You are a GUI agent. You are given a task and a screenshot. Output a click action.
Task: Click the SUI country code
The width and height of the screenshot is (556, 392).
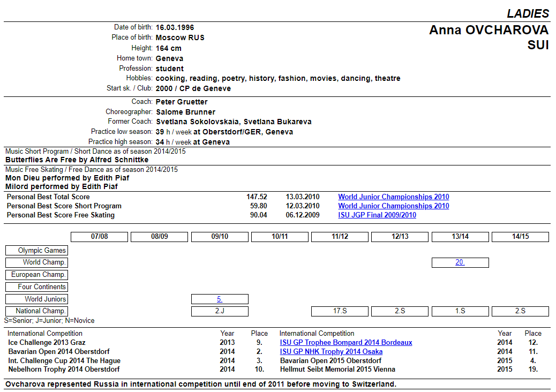pyautogui.click(x=538, y=45)
